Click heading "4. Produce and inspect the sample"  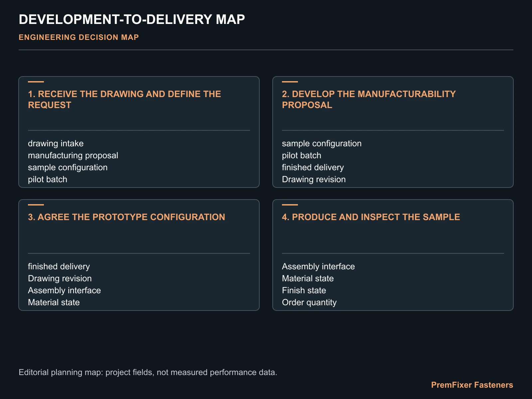pos(371,217)
